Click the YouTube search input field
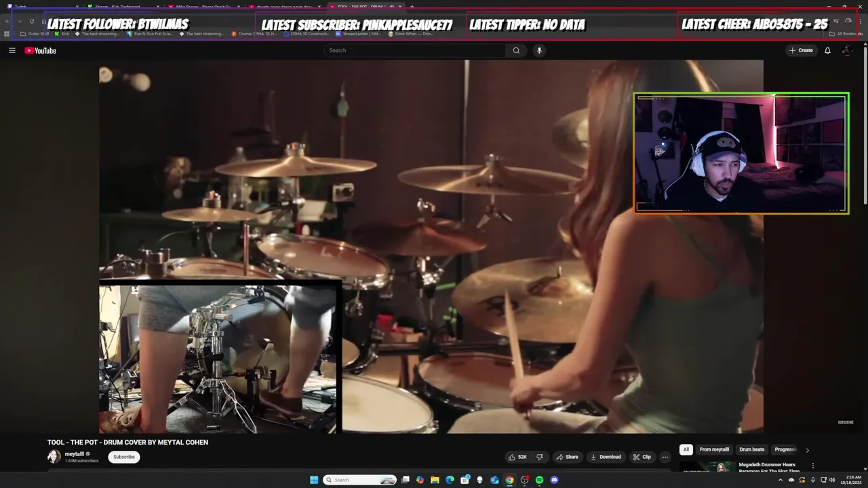Viewport: 868px width, 488px height. click(x=415, y=50)
